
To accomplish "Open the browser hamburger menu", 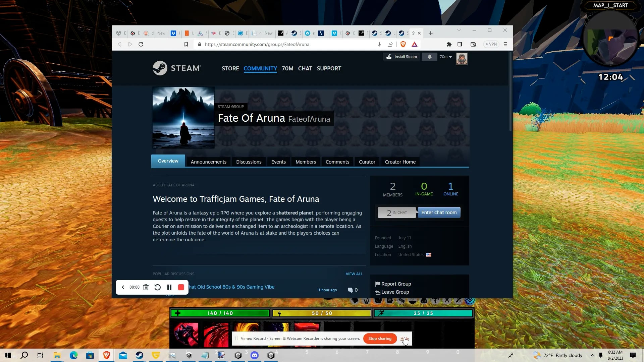I will coord(505,44).
